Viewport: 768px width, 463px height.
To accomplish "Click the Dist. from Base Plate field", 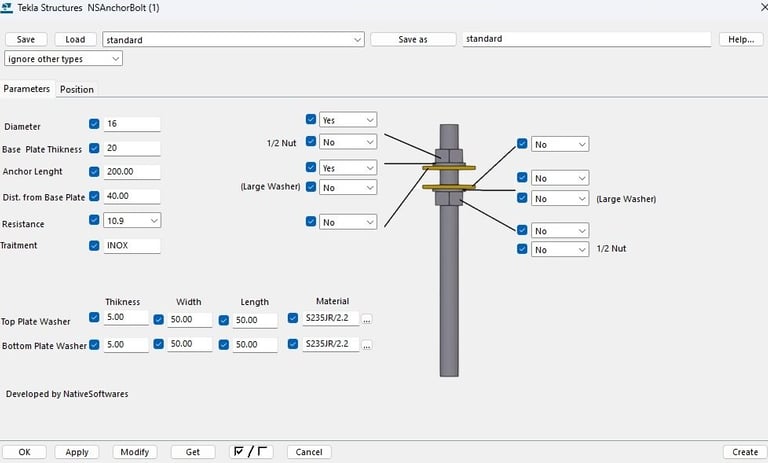I will pyautogui.click(x=132, y=196).
